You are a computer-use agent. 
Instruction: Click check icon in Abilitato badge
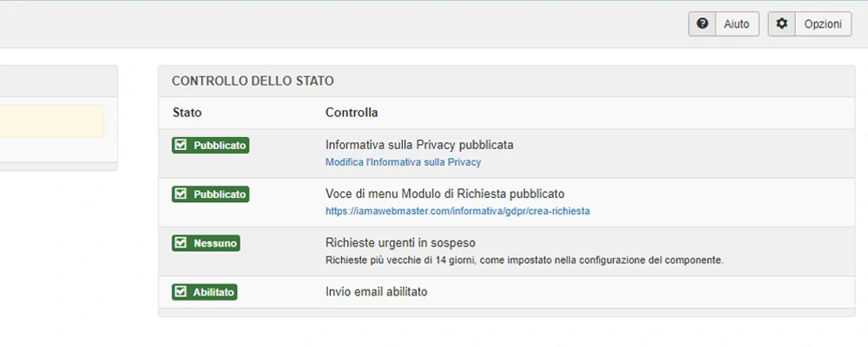pos(181,292)
